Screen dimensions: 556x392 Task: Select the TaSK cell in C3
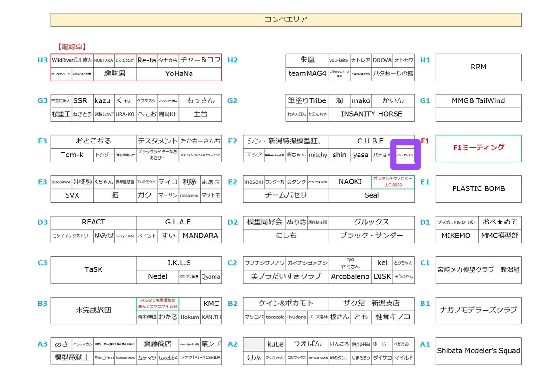pyautogui.click(x=93, y=270)
